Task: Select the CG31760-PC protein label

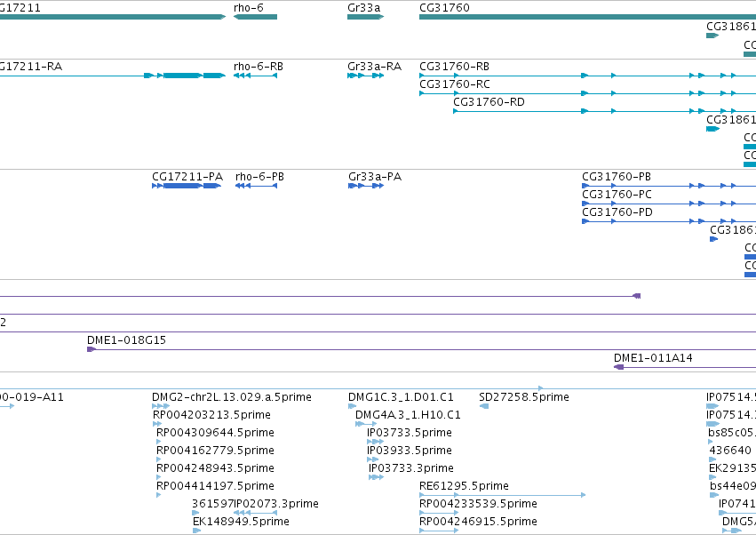Action: tap(617, 195)
